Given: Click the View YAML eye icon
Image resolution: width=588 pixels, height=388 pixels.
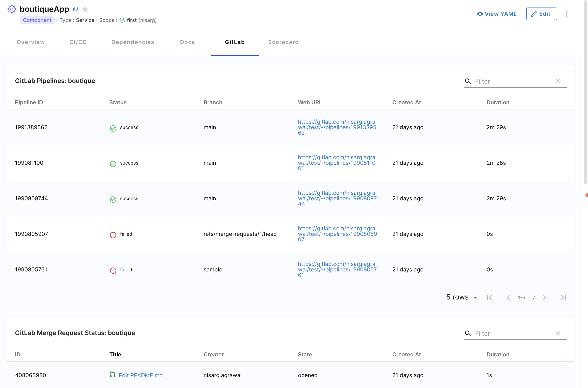Looking at the screenshot, I should pos(480,14).
